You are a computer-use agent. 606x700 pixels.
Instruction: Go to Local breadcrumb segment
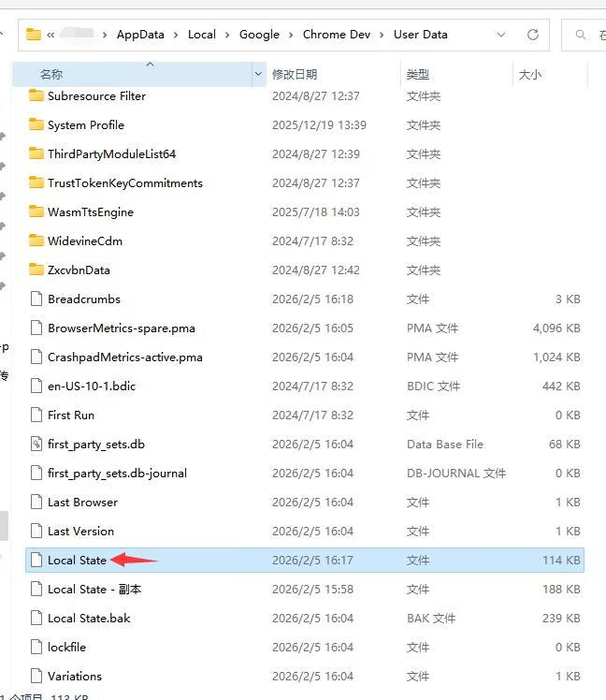point(202,35)
